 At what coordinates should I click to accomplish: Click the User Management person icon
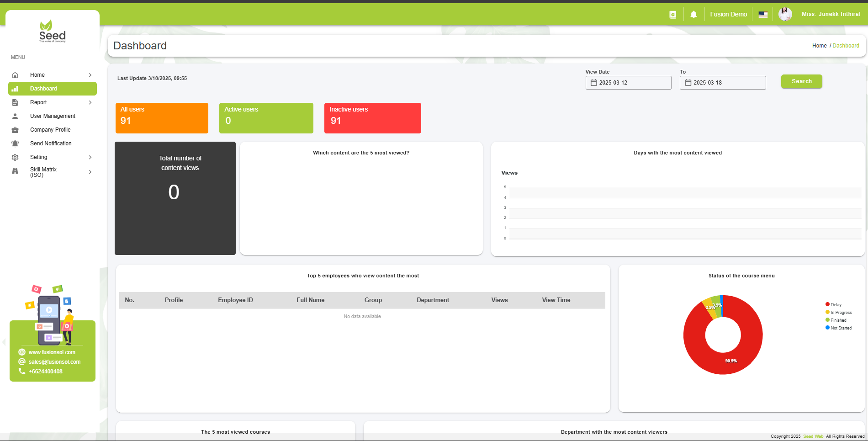click(x=15, y=116)
